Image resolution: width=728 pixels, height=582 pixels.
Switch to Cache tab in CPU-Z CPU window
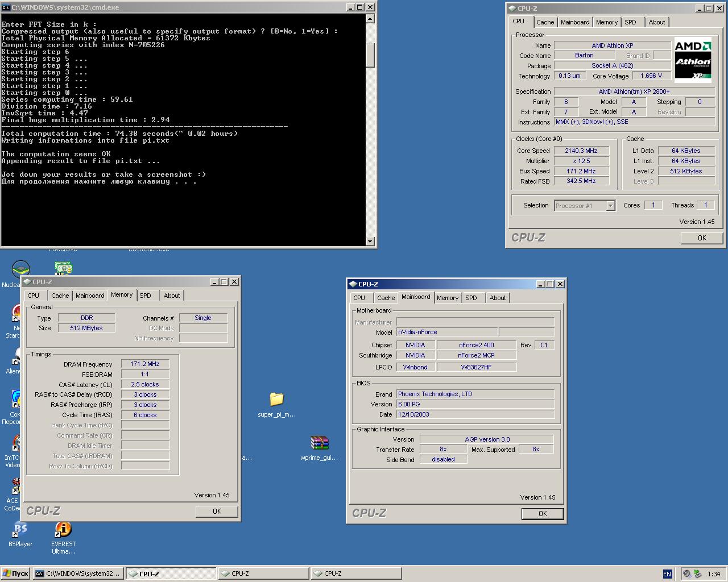[545, 22]
